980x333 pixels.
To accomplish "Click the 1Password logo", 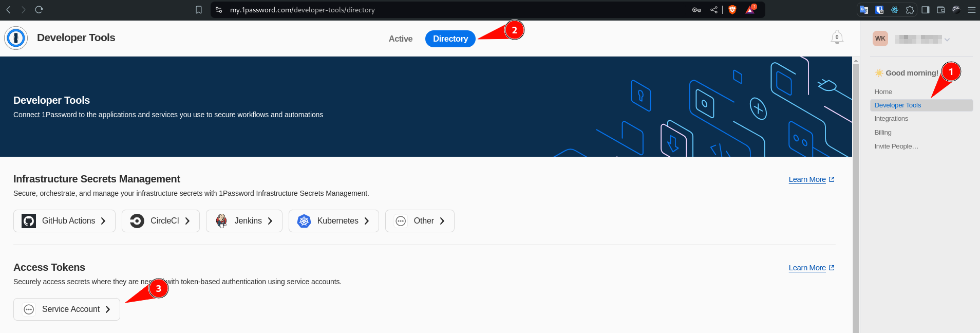I will [16, 38].
